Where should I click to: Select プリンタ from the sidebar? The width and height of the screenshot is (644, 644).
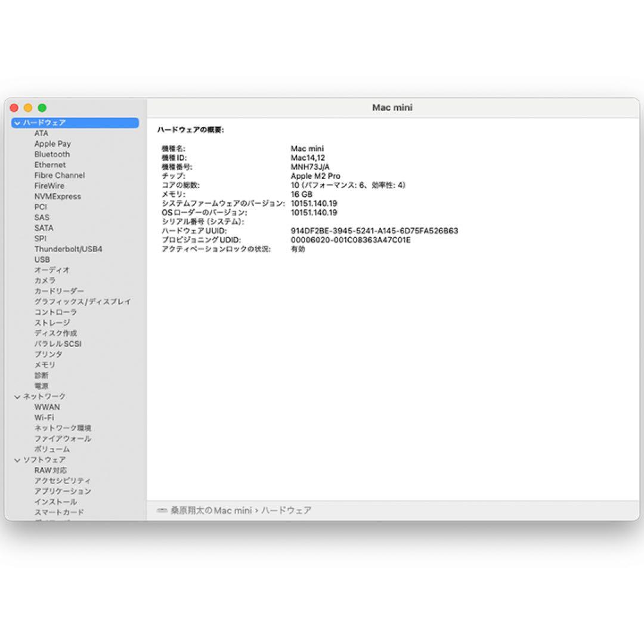pyautogui.click(x=49, y=354)
